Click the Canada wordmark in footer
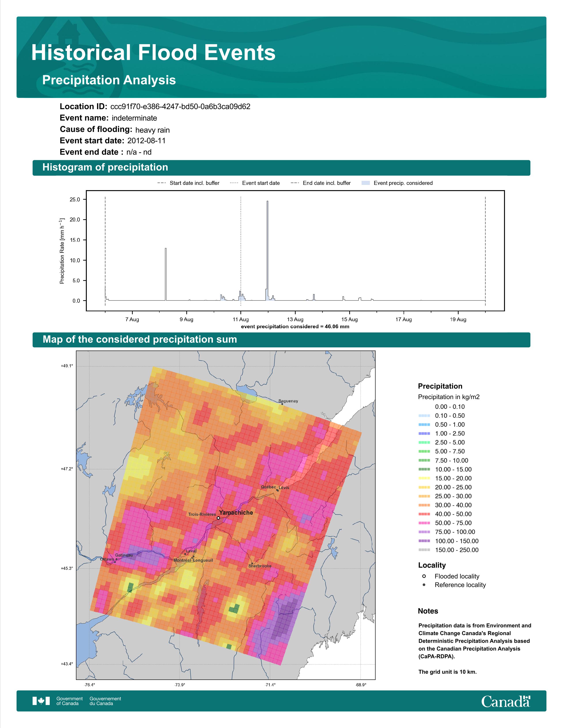Screen dimensions: 563x728 tap(506, 701)
